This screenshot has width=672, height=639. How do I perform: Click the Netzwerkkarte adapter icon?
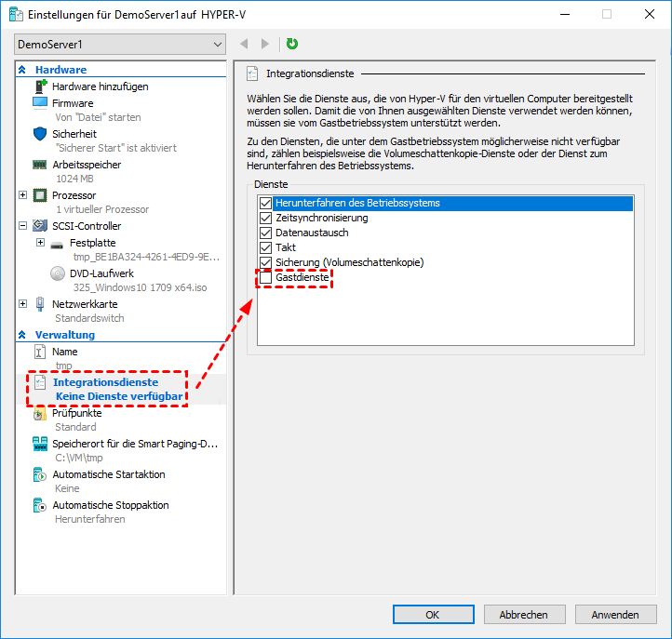pyautogui.click(x=40, y=304)
